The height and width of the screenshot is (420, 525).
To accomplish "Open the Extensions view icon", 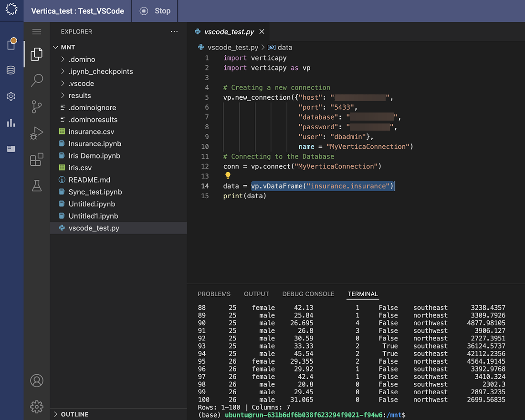I will (36, 159).
